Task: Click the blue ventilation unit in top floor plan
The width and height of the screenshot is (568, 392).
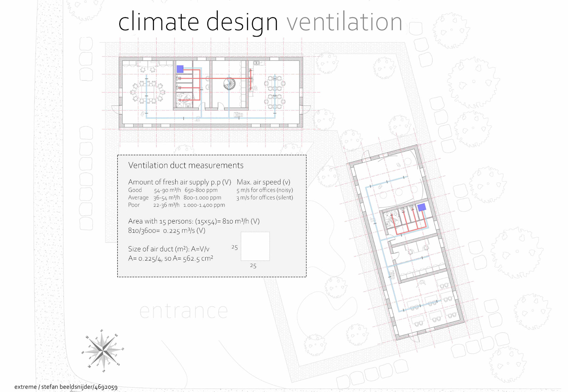Action: pyautogui.click(x=180, y=69)
